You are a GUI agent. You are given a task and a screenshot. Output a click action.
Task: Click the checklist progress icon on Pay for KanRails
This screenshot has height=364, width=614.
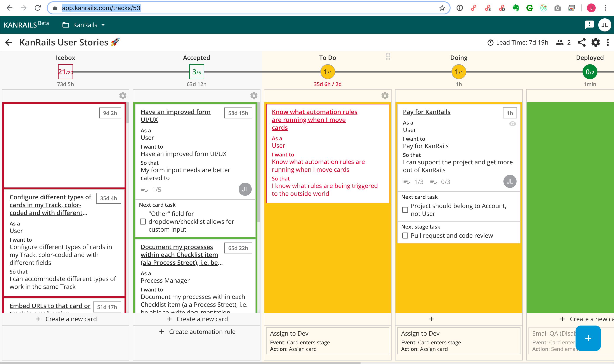[407, 182]
